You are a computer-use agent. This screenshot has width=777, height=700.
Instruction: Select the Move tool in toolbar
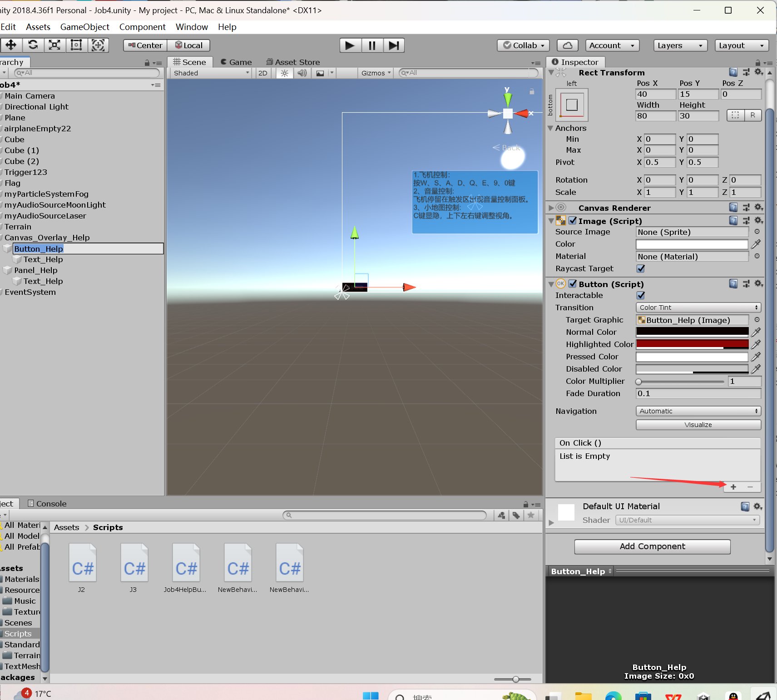point(11,45)
